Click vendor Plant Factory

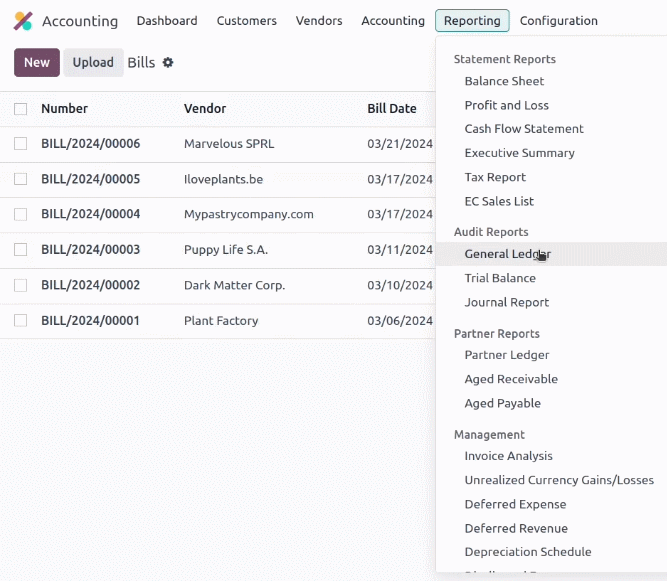click(221, 321)
